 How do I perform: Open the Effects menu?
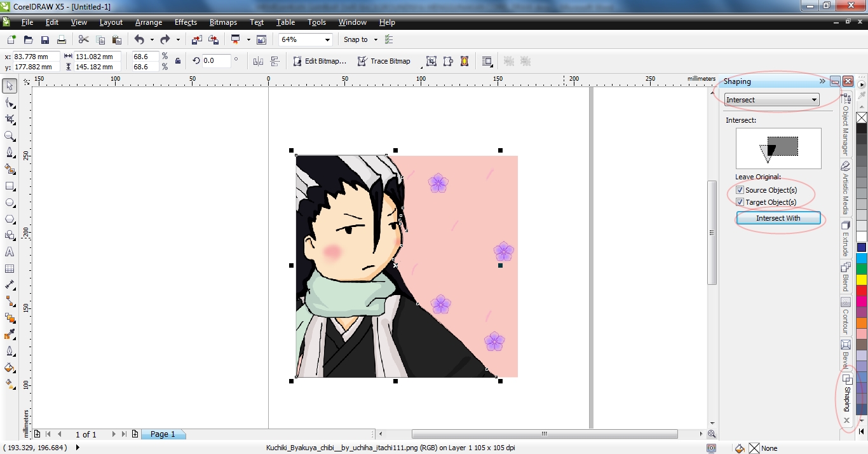186,22
